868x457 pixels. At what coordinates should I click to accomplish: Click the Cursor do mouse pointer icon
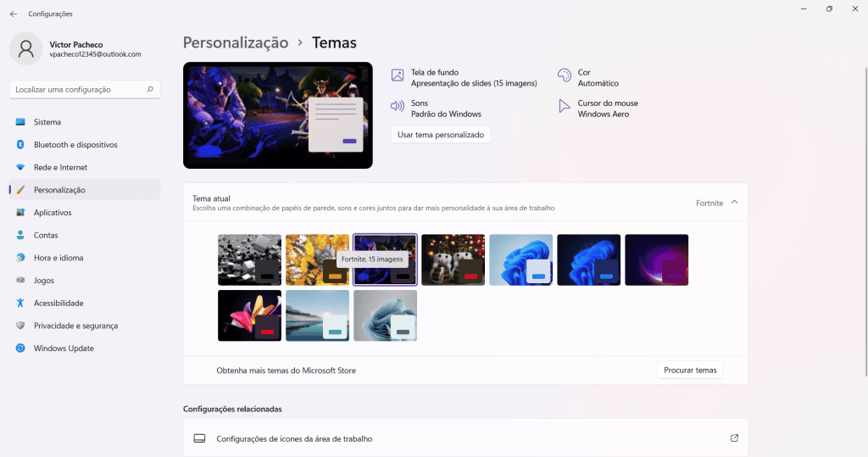[x=564, y=106]
